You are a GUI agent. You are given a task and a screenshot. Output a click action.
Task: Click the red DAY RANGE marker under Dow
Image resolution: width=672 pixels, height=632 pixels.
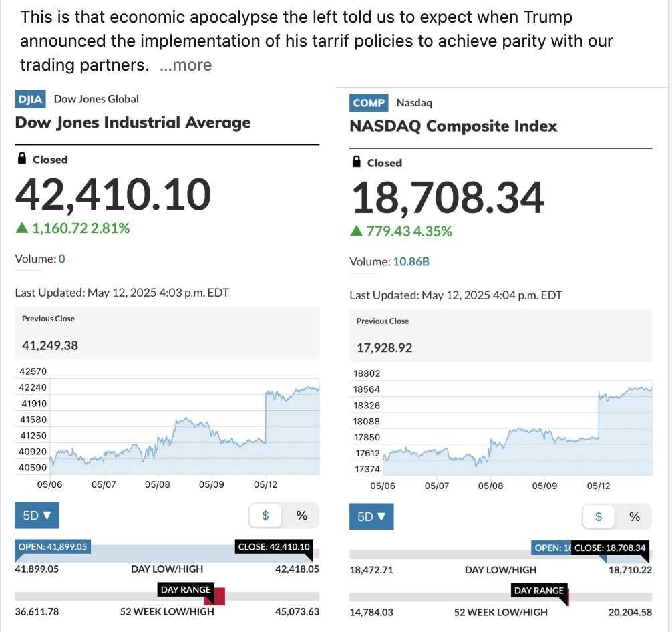[220, 597]
